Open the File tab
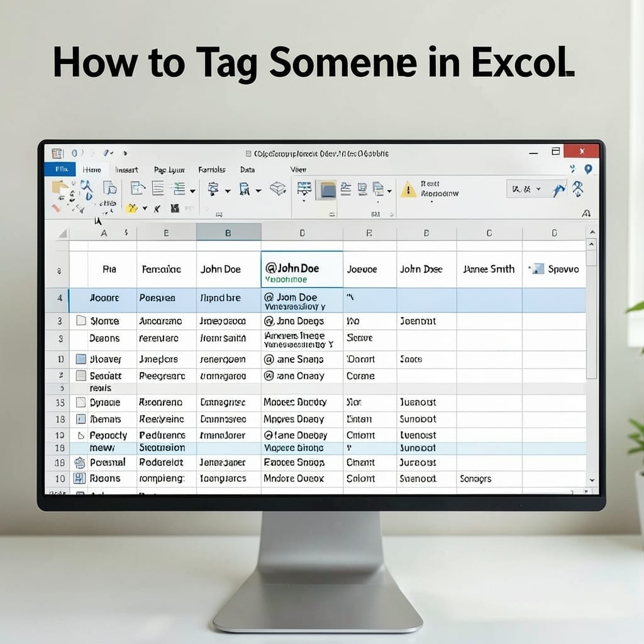 coord(60,169)
